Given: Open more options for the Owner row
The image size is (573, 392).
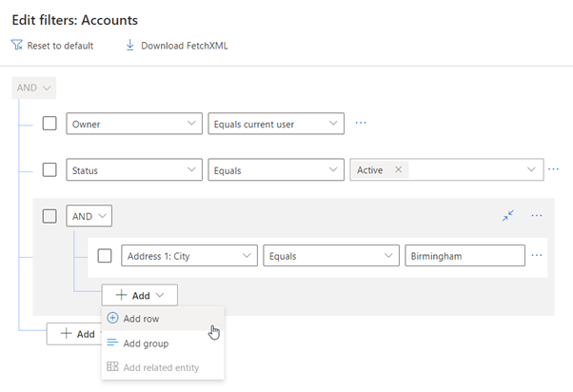Looking at the screenshot, I should [x=361, y=123].
